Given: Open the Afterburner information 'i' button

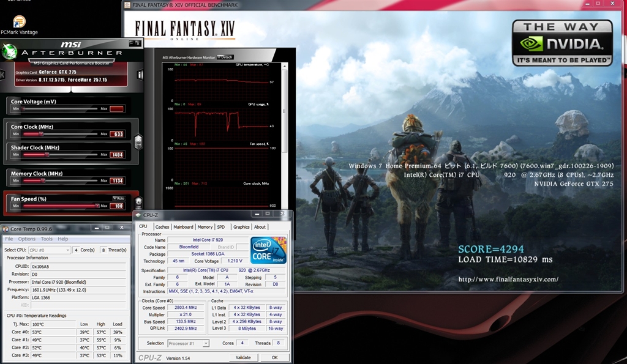Looking at the screenshot, I should [140, 75].
